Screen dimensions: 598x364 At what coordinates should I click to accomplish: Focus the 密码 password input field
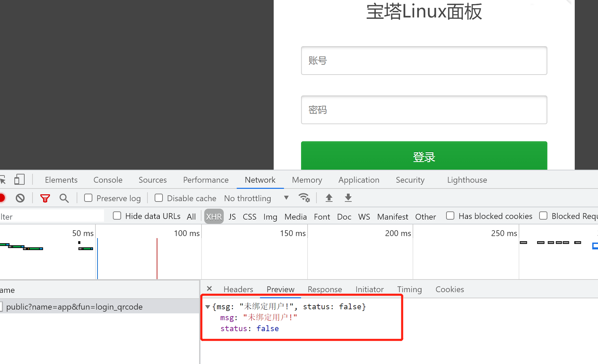pos(424,110)
